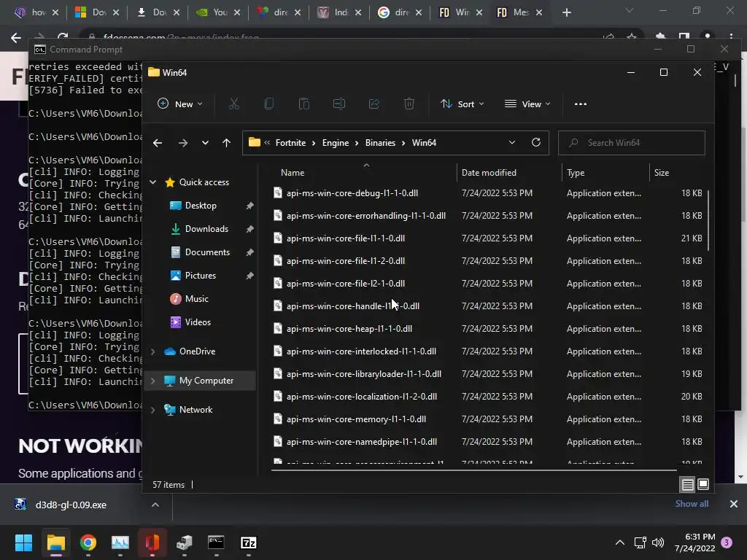747x560 pixels.
Task: Go back in Win64 Explorer window
Action: pyautogui.click(x=158, y=143)
